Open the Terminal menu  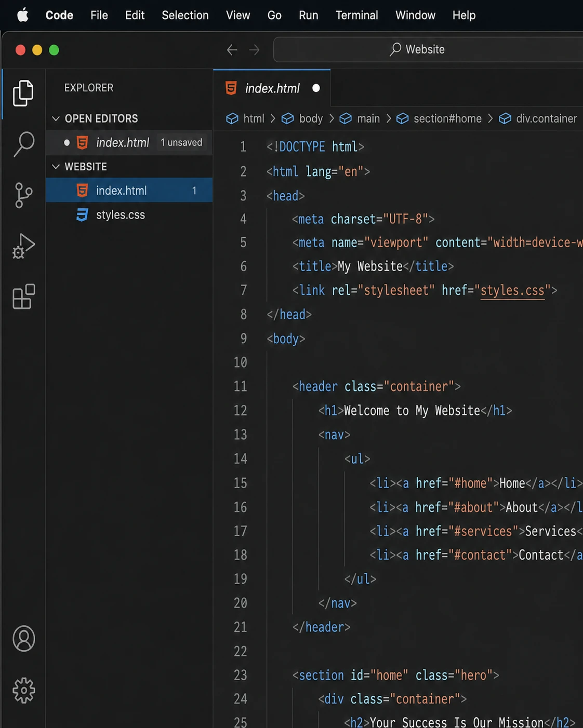tap(356, 15)
